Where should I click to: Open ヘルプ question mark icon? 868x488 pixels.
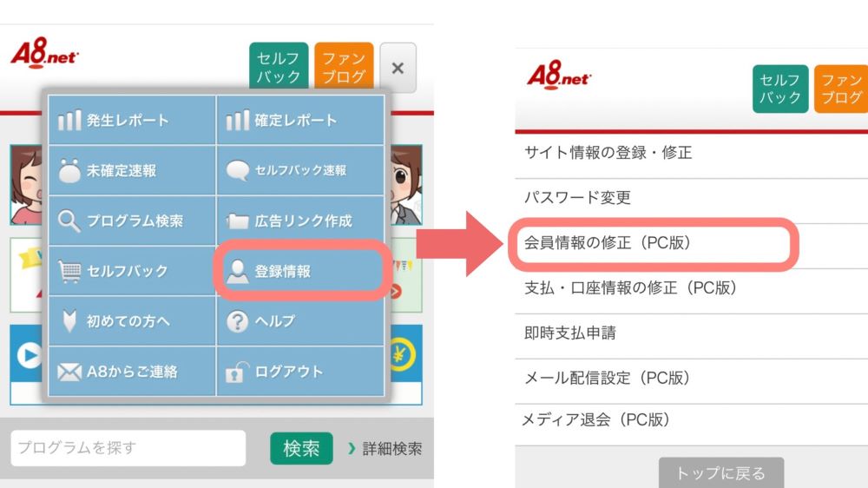point(238,321)
